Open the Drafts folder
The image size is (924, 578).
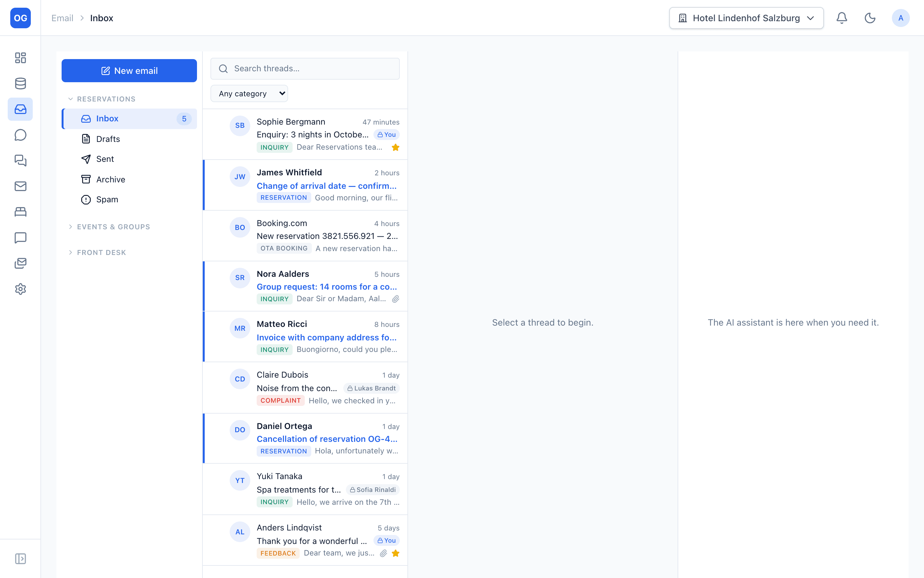click(x=129, y=139)
